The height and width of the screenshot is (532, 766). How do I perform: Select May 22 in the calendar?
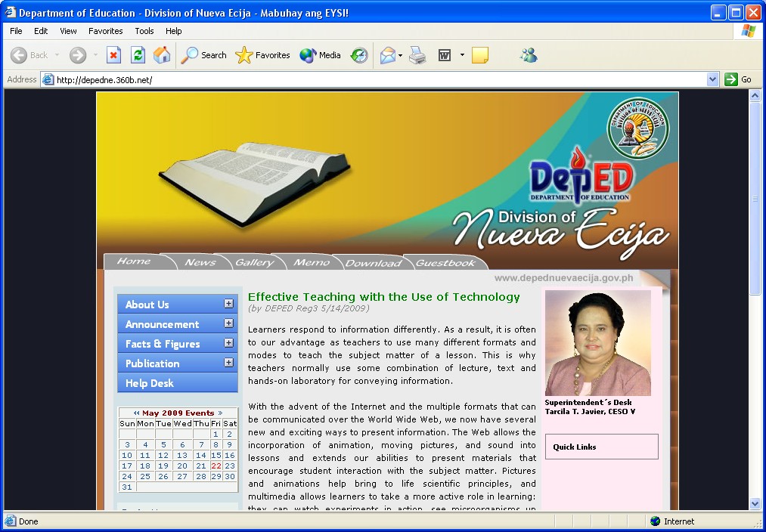tap(216, 466)
